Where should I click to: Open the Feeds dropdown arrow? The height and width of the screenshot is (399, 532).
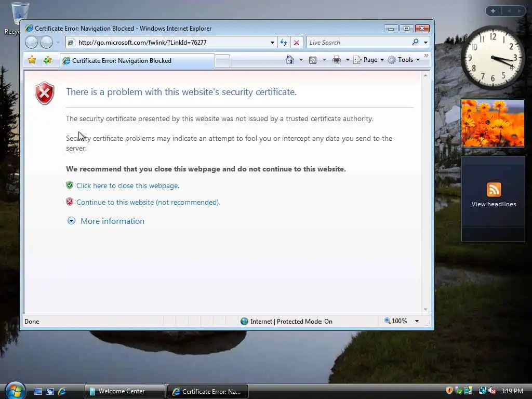point(324,60)
